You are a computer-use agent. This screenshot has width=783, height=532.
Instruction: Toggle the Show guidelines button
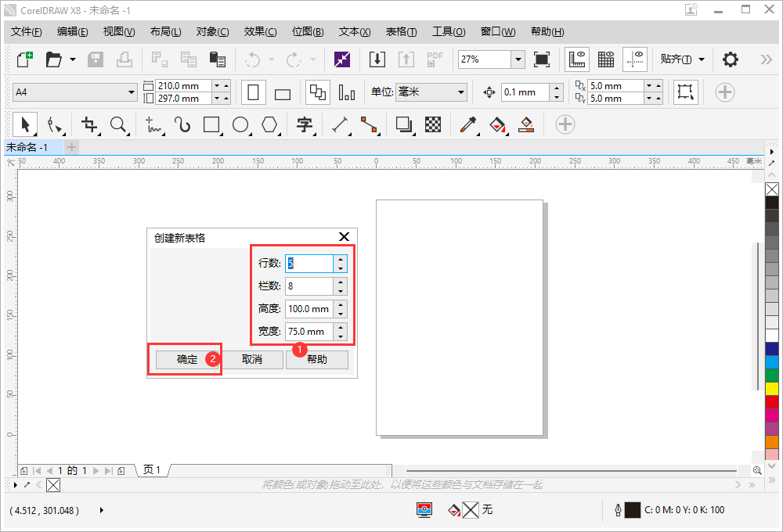(x=635, y=59)
